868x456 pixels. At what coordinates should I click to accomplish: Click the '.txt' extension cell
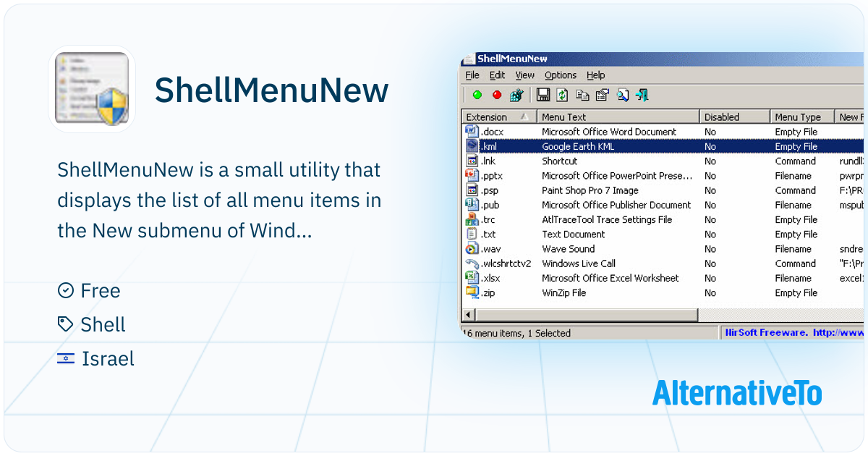(488, 234)
